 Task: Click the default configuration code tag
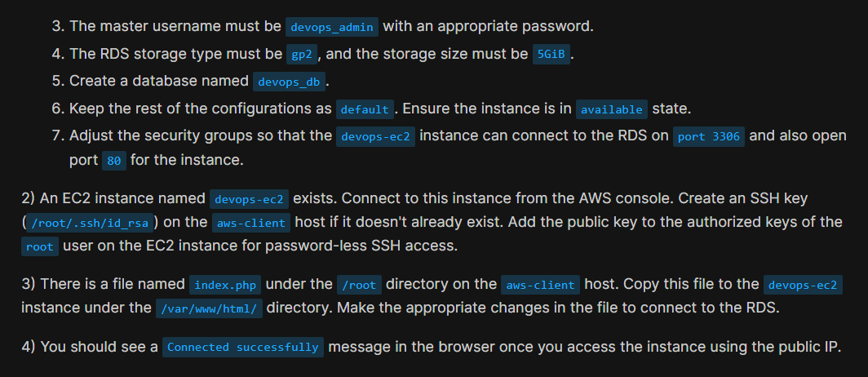(x=365, y=109)
